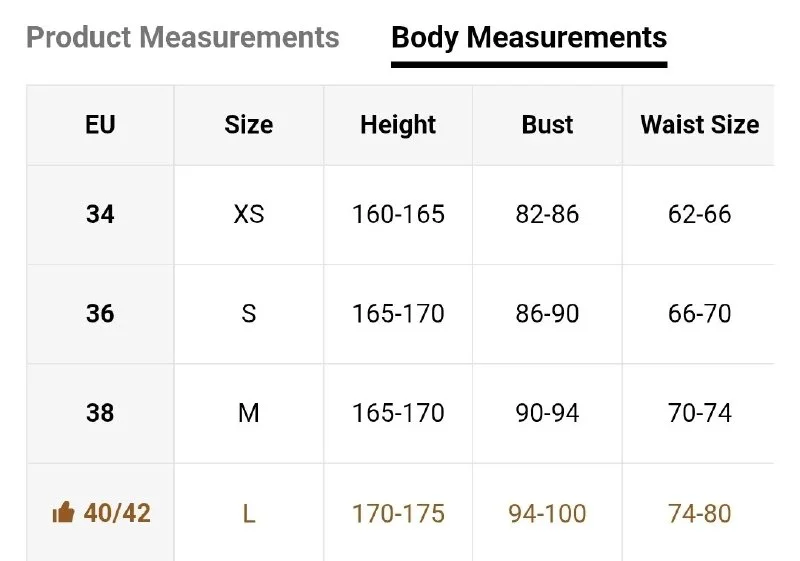The image size is (800, 561).
Task: Click the Waist Size column header
Action: click(x=699, y=124)
